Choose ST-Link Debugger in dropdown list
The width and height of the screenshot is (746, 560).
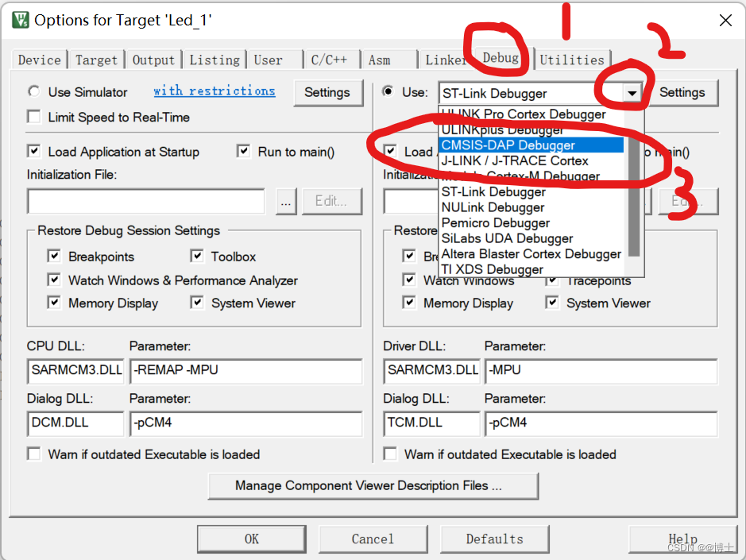pos(531,191)
